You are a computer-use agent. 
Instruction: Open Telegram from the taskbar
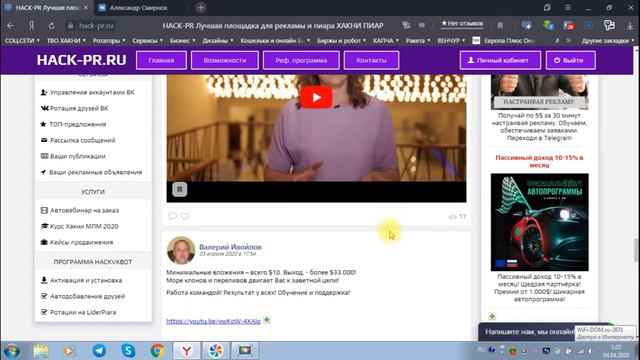[99, 351]
